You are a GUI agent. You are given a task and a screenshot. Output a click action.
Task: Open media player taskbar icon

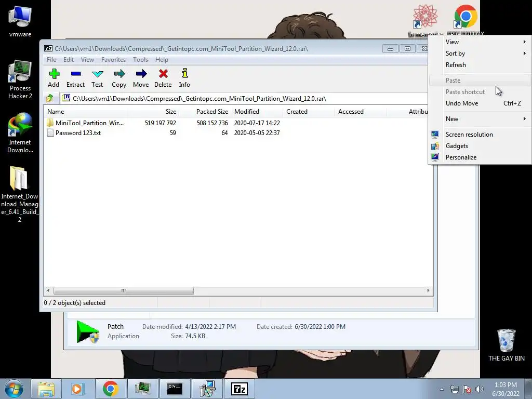click(77, 389)
